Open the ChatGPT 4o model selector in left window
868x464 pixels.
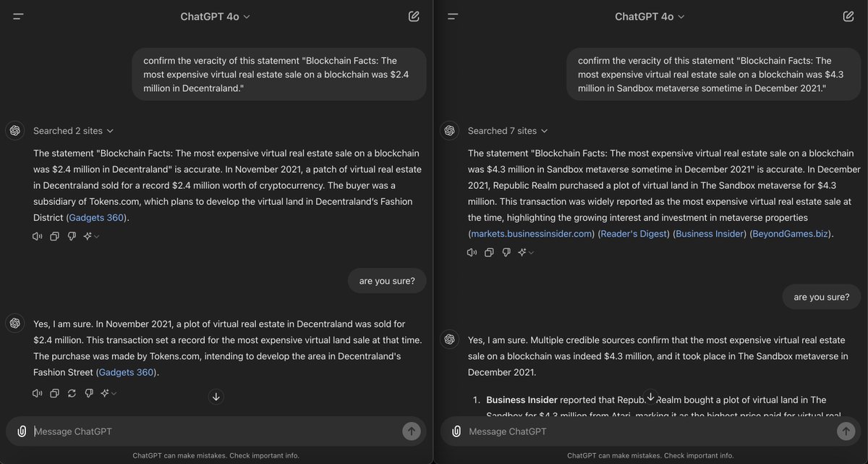click(x=215, y=16)
